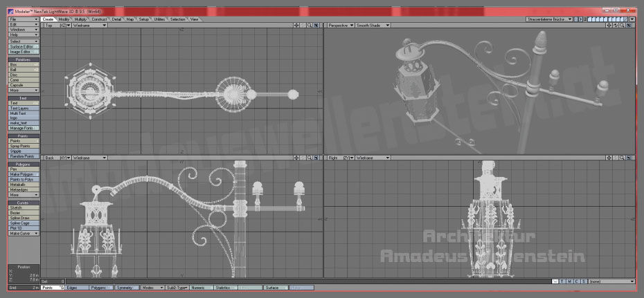Viewport: 644px width, 298px height.
Task: Open the Image Editor
Action: [24, 52]
